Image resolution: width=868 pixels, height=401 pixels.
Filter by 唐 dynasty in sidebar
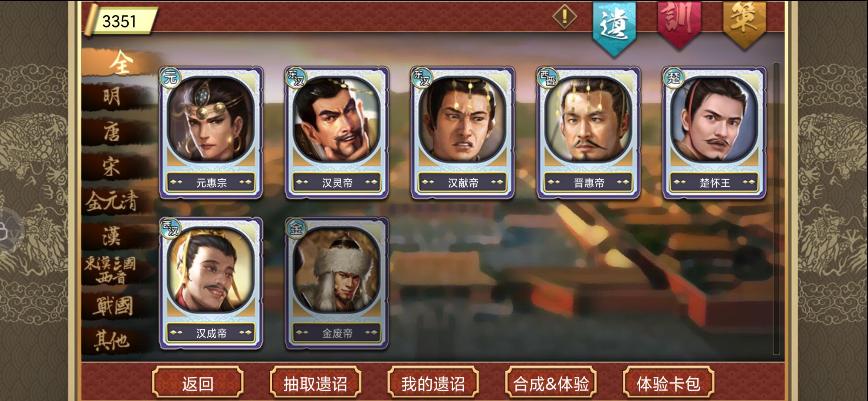[112, 132]
